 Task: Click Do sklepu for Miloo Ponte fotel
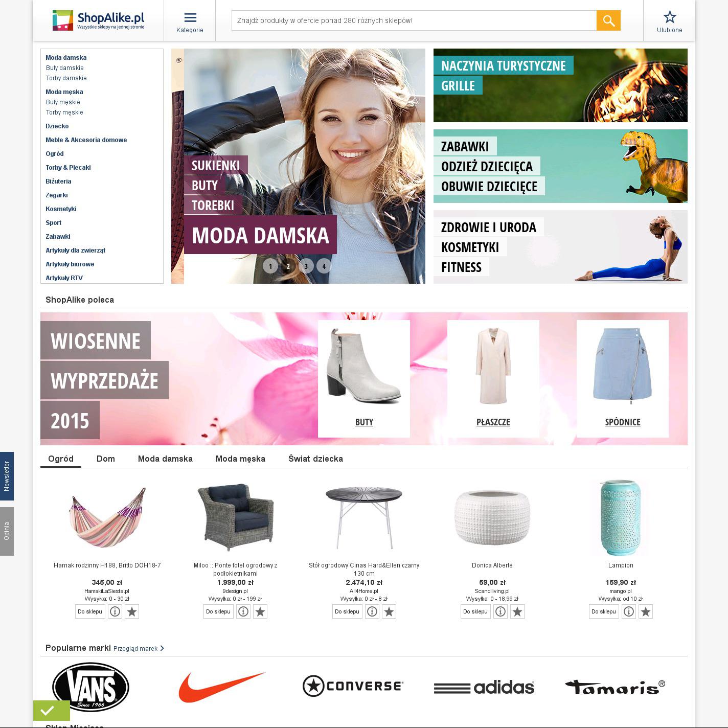coord(218,611)
